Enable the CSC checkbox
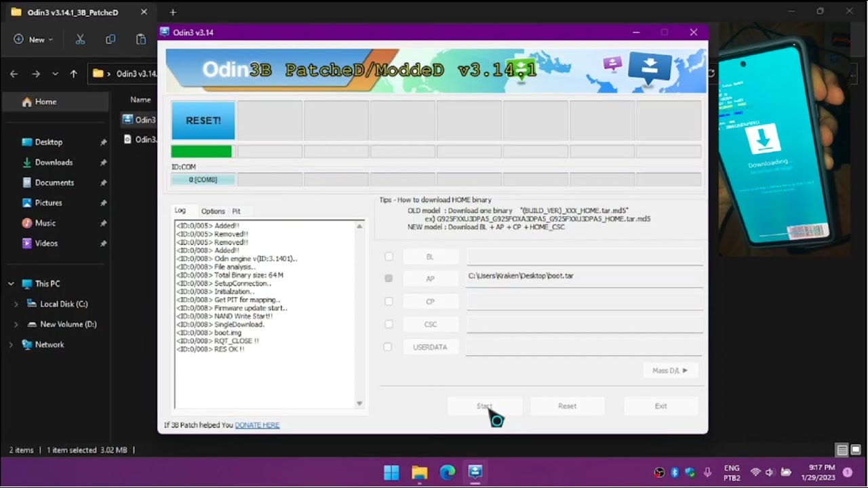The width and height of the screenshot is (868, 488). pyautogui.click(x=389, y=324)
